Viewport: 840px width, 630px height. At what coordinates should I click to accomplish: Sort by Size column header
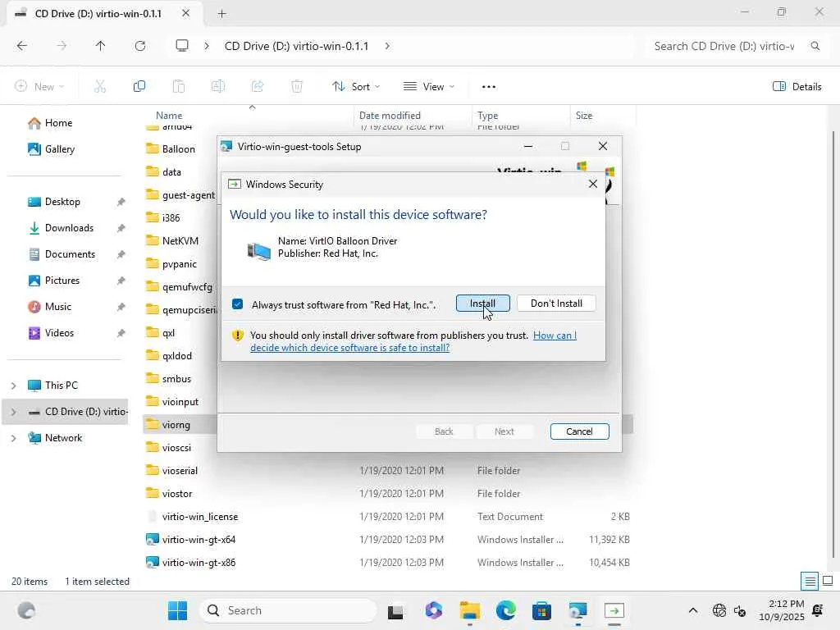point(584,115)
